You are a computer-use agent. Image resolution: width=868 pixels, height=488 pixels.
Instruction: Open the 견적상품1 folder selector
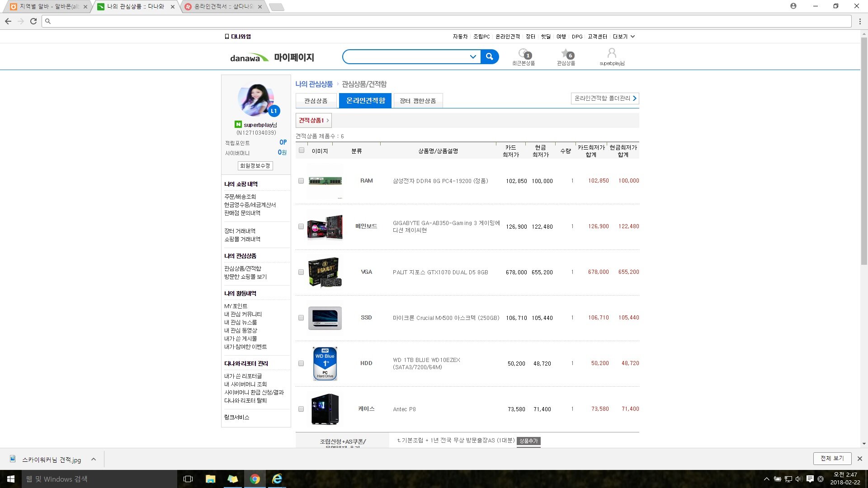tap(314, 121)
